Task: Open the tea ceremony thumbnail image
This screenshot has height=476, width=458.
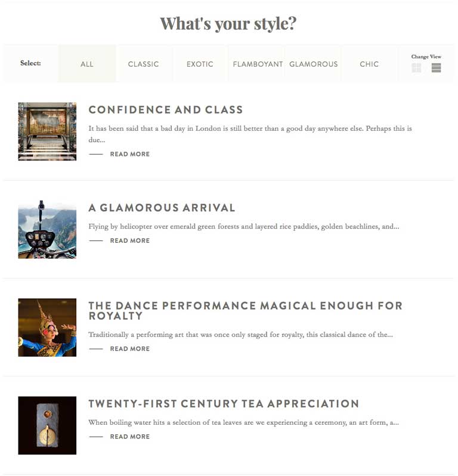Action: (47, 425)
